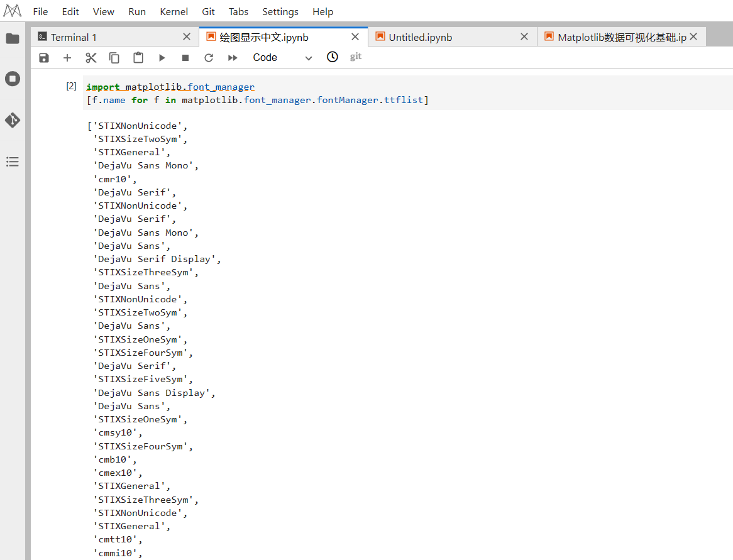
Task: Click the clock checkpoint icon
Action: pyautogui.click(x=333, y=57)
